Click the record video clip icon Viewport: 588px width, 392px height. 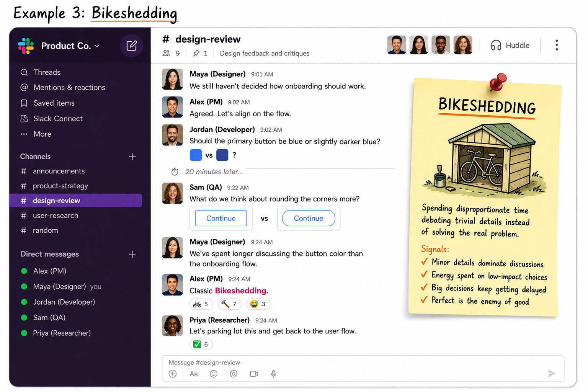(x=254, y=374)
